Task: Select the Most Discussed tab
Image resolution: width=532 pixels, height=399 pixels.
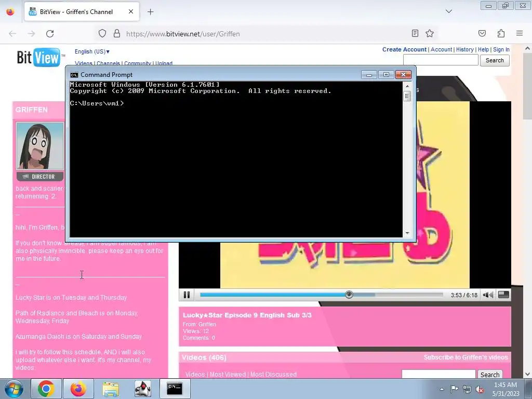Action: [x=273, y=374]
